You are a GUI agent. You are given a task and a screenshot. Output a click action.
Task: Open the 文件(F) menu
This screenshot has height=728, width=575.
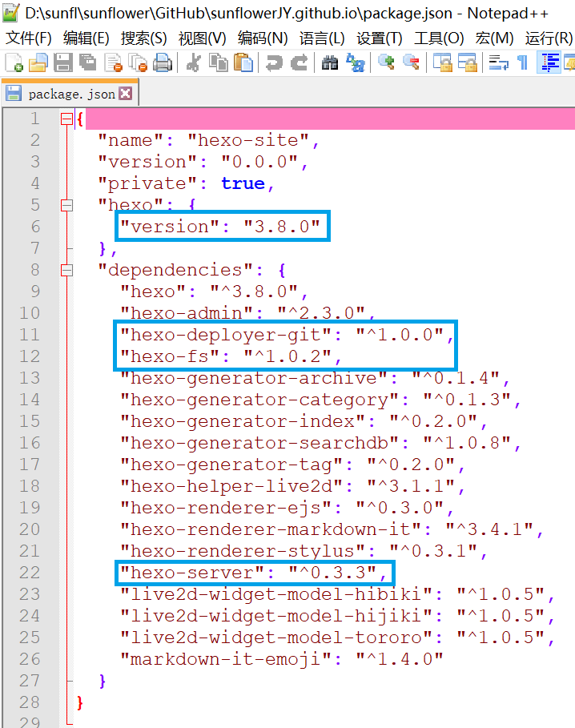(x=28, y=38)
